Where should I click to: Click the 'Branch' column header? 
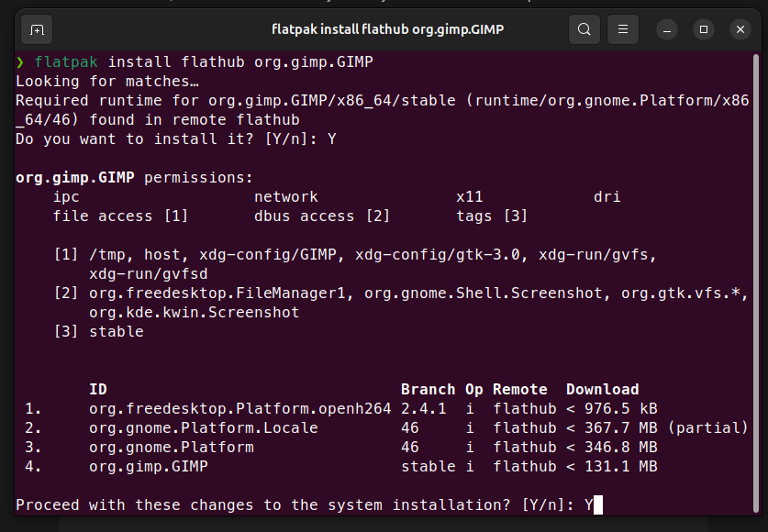[x=429, y=390]
